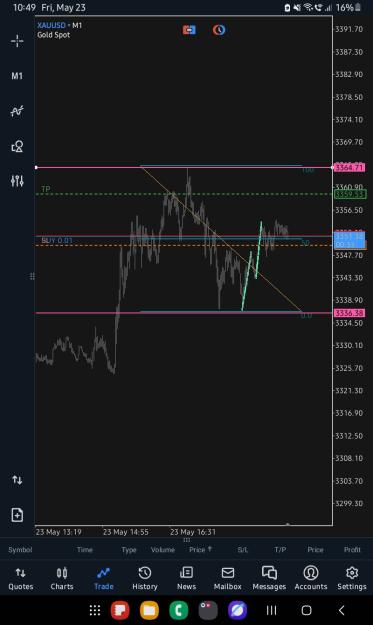Screen dimensions: 373x625
Task: Activate the crosshair cursor tool
Action: tap(17, 41)
